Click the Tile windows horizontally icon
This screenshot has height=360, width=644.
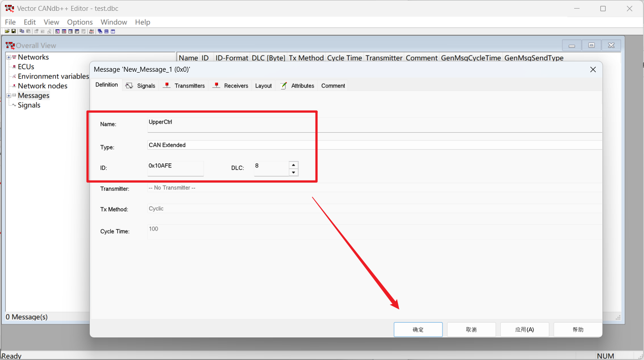point(106,32)
